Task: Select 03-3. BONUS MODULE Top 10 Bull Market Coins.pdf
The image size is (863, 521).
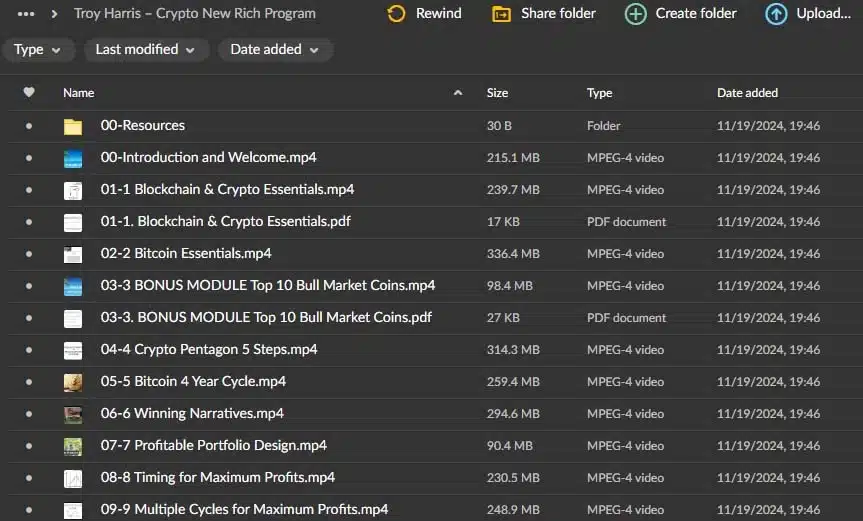Action: [266, 317]
